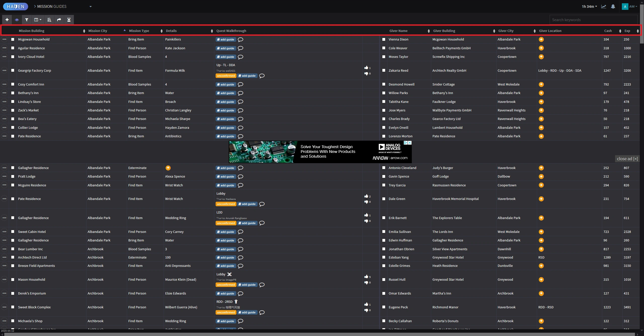
Task: Open the columns layout dropdown
Action: pos(38,20)
